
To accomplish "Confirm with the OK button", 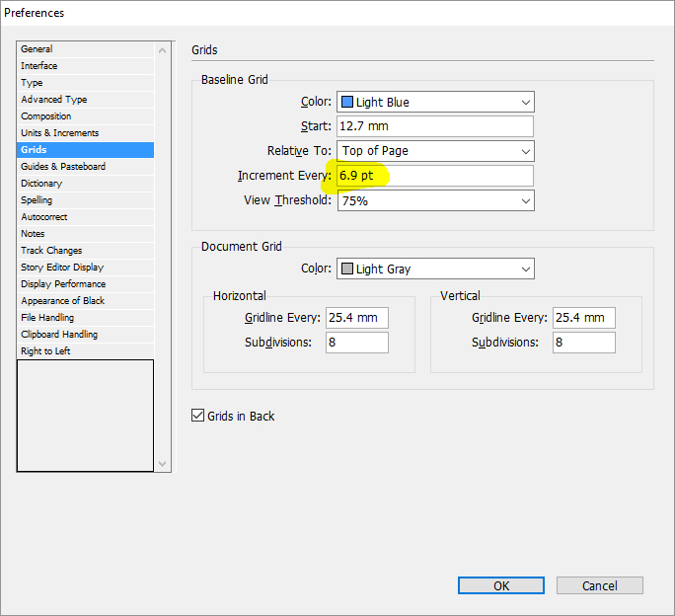I will pos(501,585).
